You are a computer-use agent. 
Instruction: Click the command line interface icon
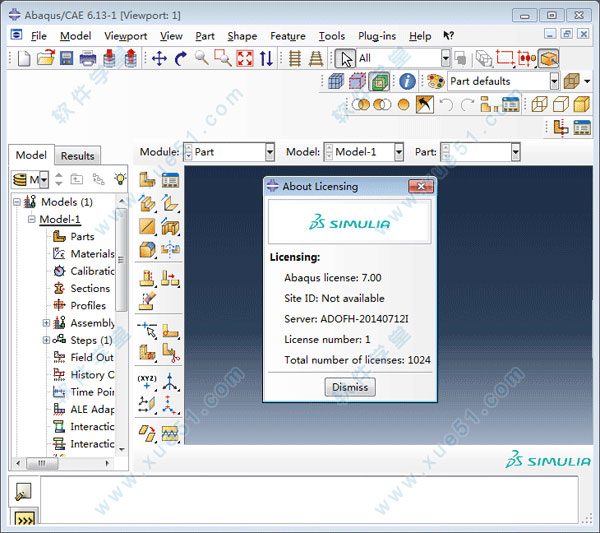25,520
